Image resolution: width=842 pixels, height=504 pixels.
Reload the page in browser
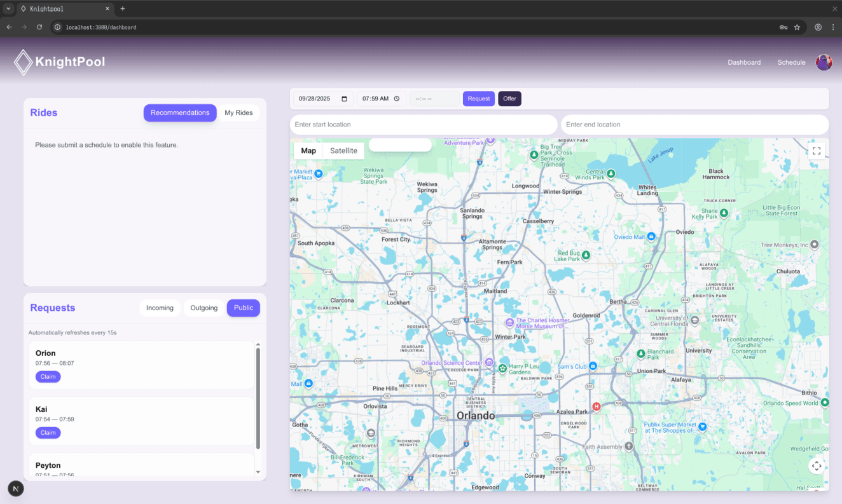[x=39, y=27]
